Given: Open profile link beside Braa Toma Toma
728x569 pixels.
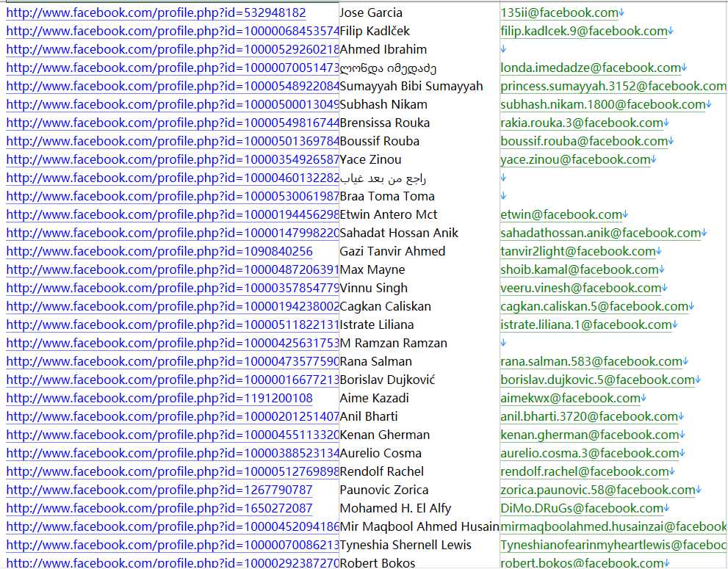Looking at the screenshot, I should pos(173,196).
